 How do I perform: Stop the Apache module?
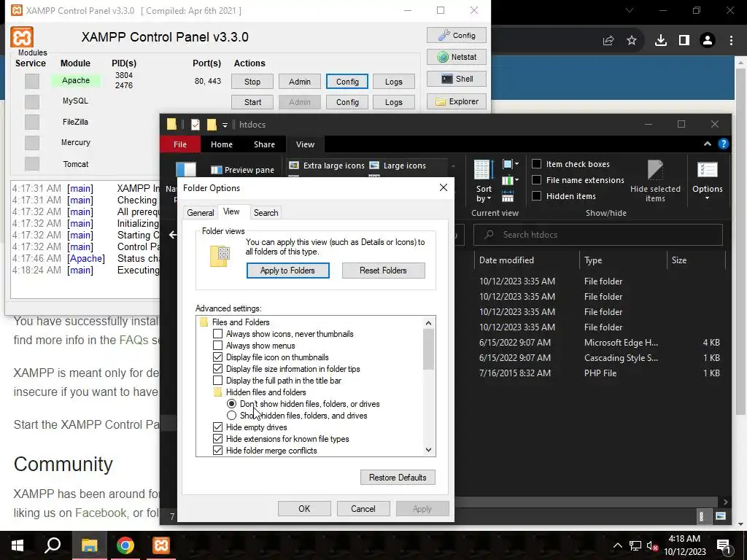(x=252, y=82)
